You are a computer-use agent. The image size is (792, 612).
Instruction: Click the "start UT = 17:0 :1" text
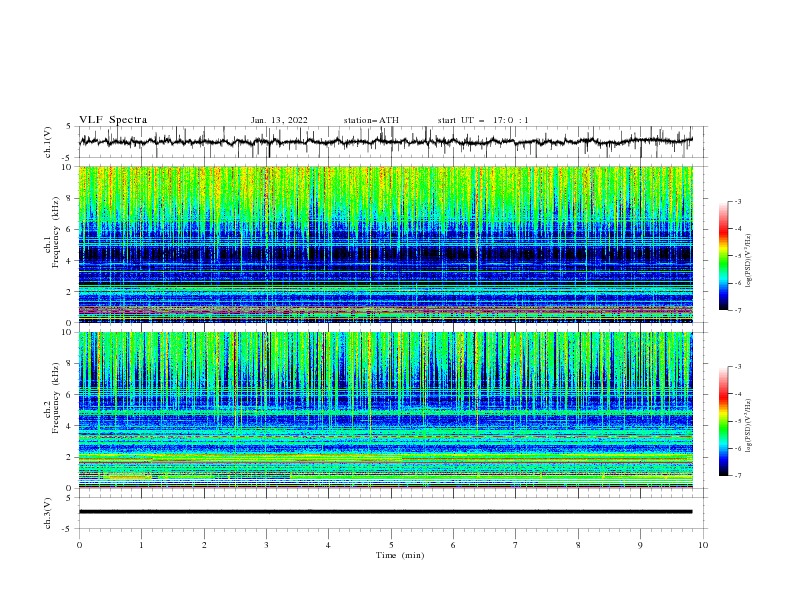[483, 120]
